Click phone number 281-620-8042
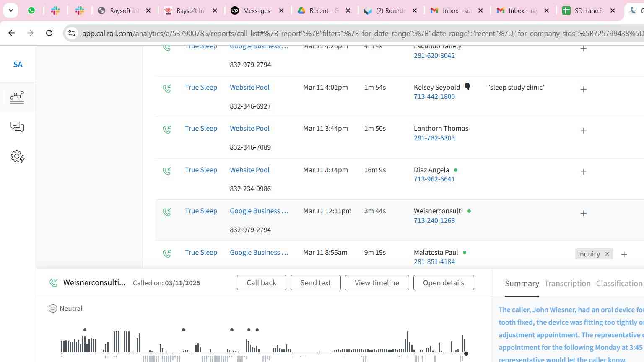This screenshot has width=644, height=362. pos(434,55)
